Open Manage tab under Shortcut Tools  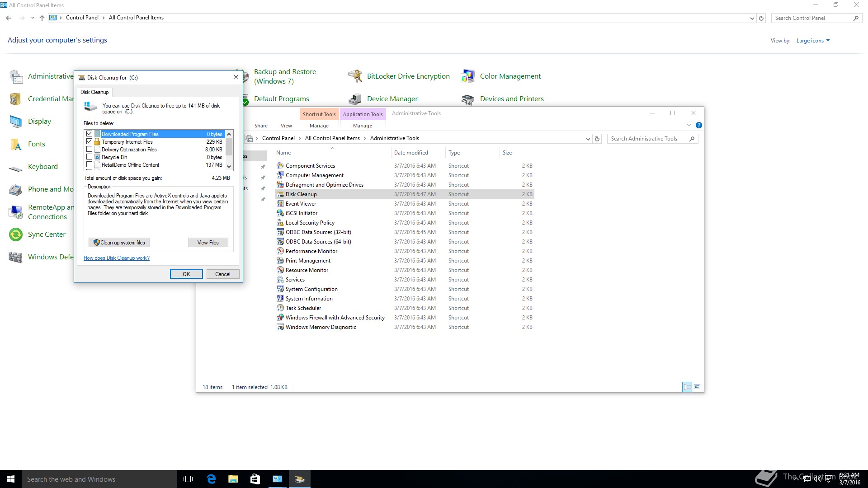[x=319, y=126]
